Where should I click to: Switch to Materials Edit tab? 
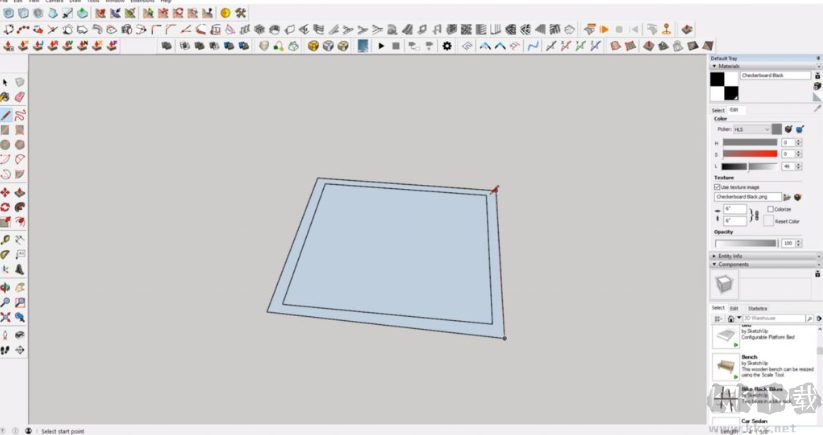[x=734, y=110]
